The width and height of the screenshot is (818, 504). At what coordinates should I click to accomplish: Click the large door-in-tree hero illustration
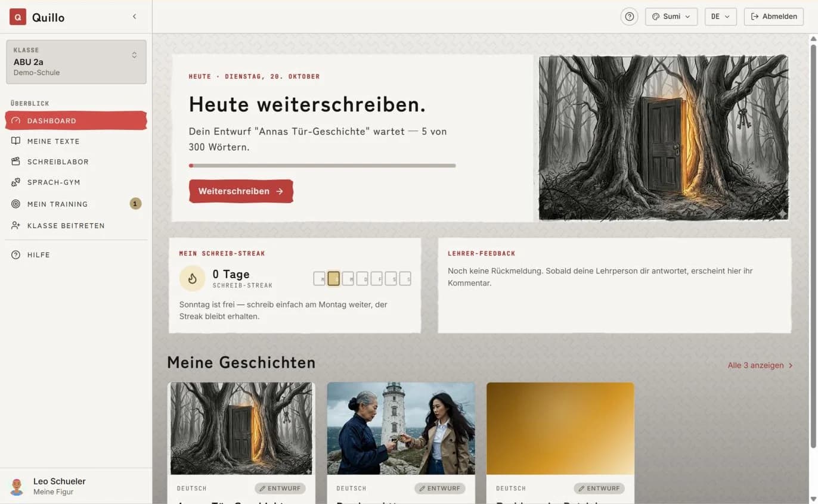pyautogui.click(x=664, y=138)
